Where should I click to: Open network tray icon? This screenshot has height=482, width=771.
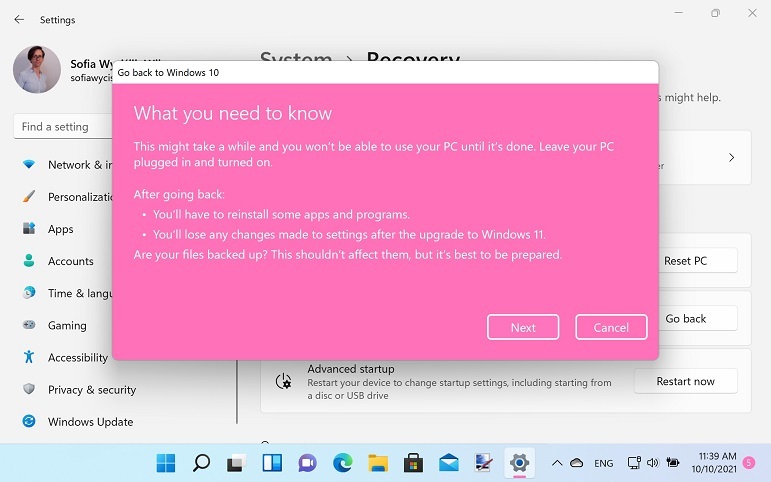[634, 463]
